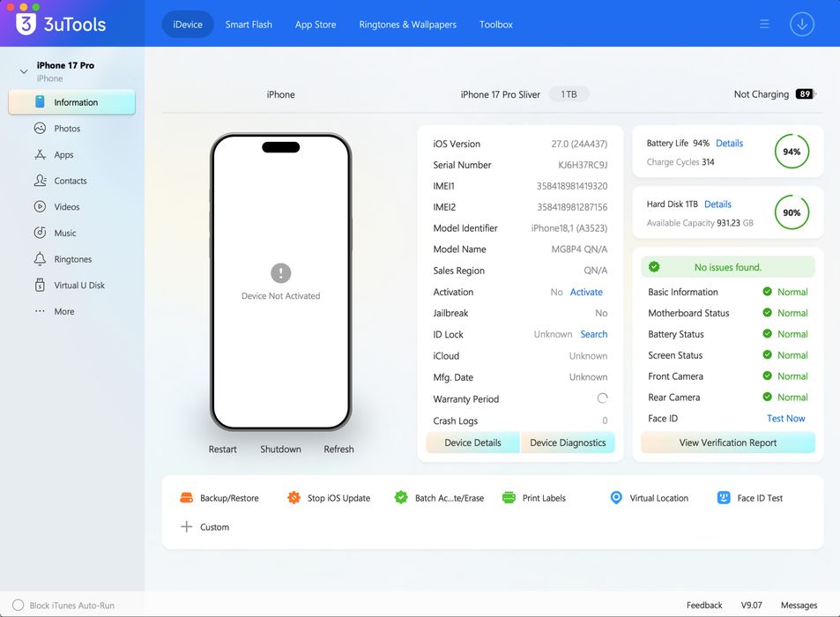Click the Face ID Test icon
The image size is (840, 617).
pyautogui.click(x=724, y=497)
